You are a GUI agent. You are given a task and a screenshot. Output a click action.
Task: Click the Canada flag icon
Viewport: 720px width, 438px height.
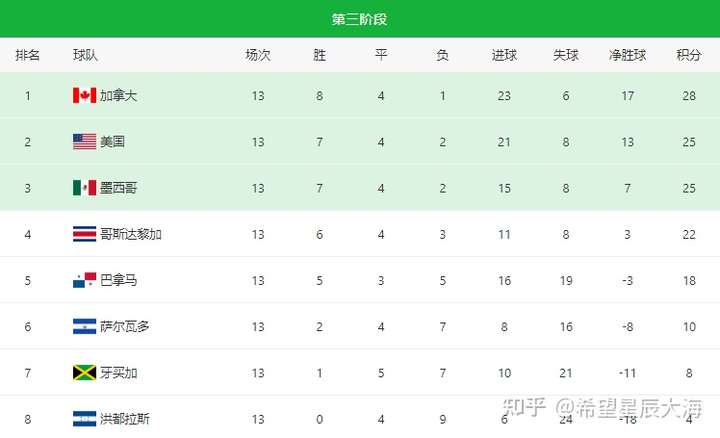tap(84, 95)
